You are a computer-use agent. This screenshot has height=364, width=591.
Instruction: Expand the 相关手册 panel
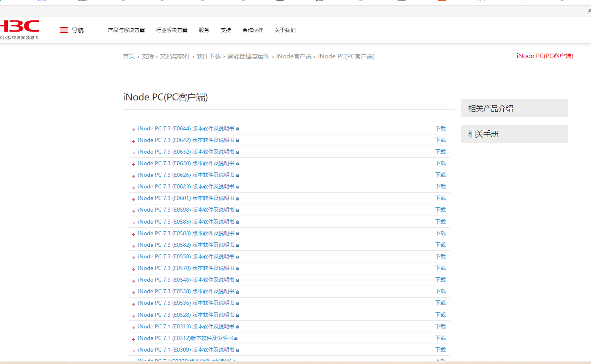click(x=514, y=134)
